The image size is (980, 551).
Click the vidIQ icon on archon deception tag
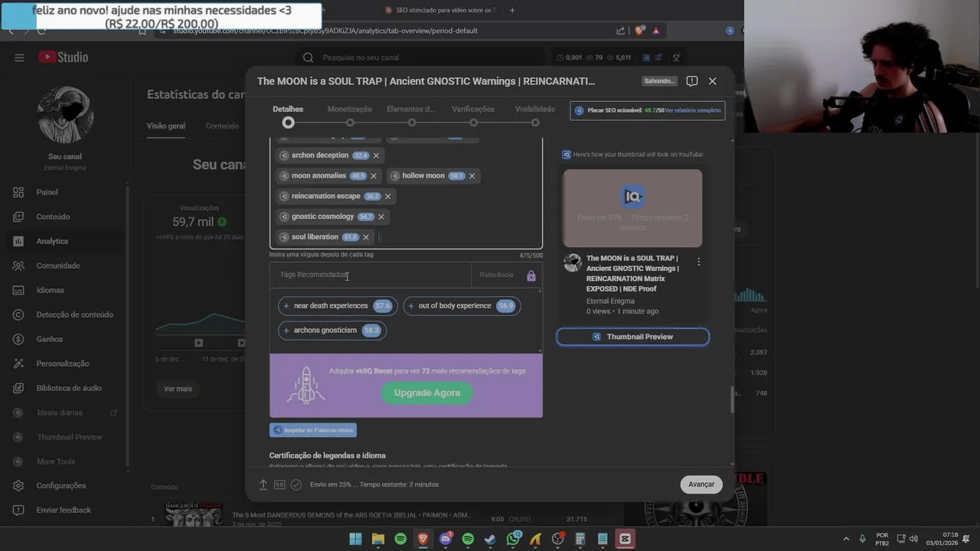[284, 155]
